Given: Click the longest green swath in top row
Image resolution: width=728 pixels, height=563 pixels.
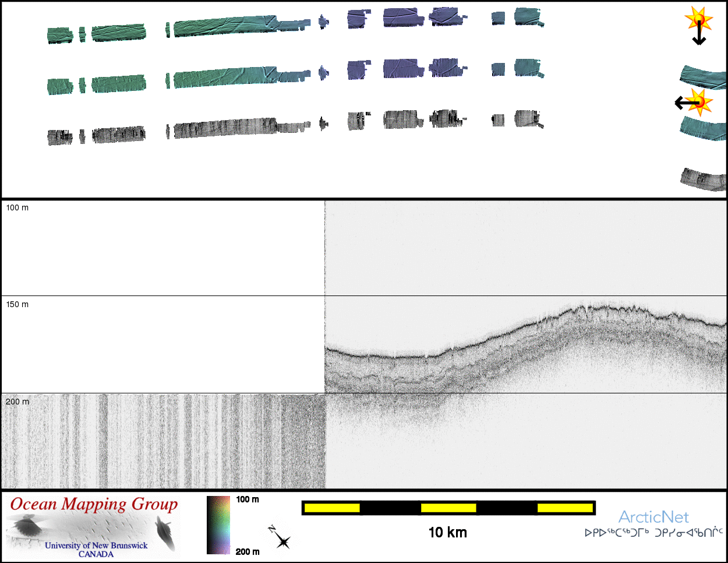Looking at the screenshot, I should pos(224,26).
